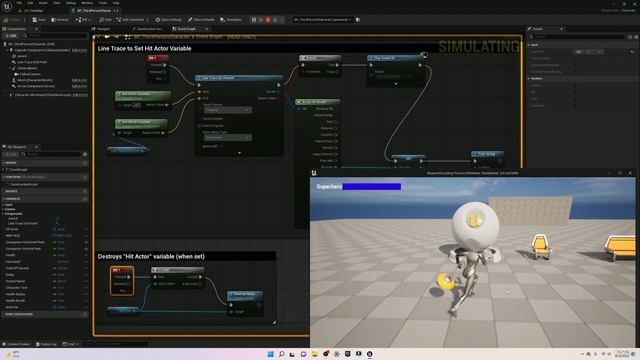This screenshot has width=640, height=360.
Task: Click the Save toolbar button
Action: point(39,20)
